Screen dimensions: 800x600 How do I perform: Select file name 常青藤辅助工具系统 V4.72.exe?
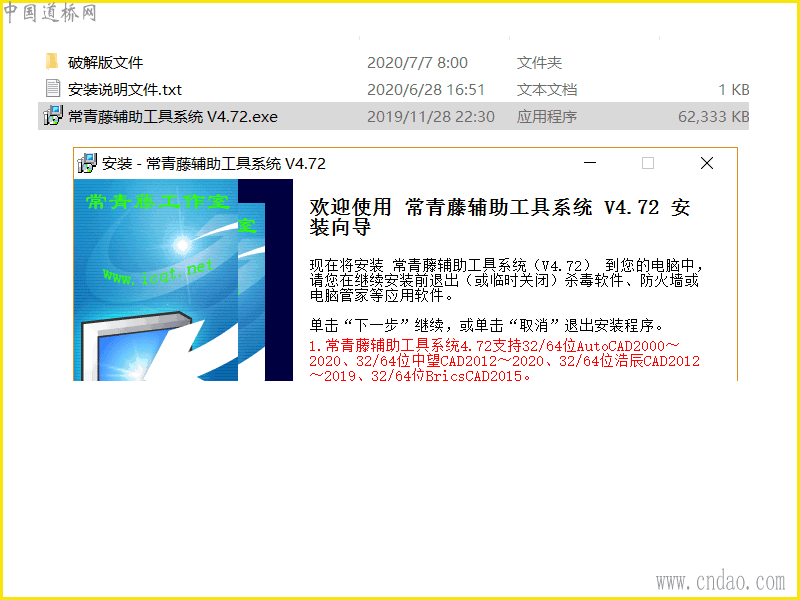click(x=173, y=116)
